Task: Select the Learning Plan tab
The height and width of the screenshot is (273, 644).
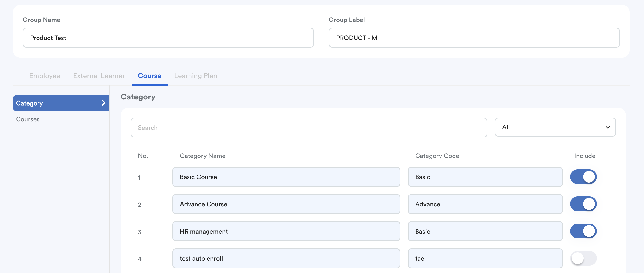Action: [x=195, y=76]
